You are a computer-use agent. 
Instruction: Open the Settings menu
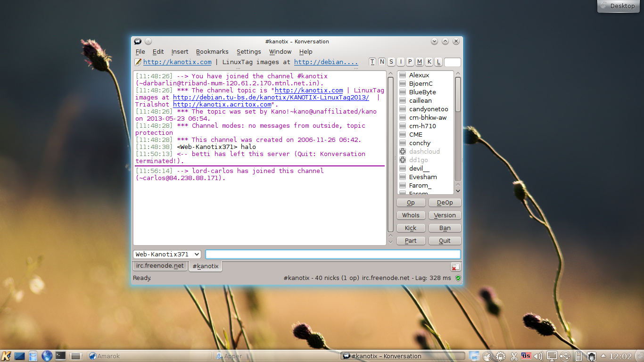[248, 52]
